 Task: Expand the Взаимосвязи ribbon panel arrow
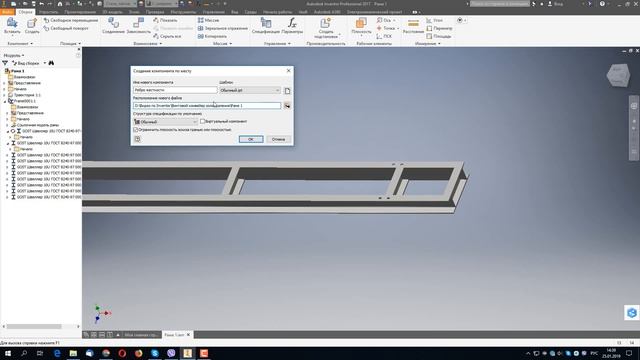(160, 44)
